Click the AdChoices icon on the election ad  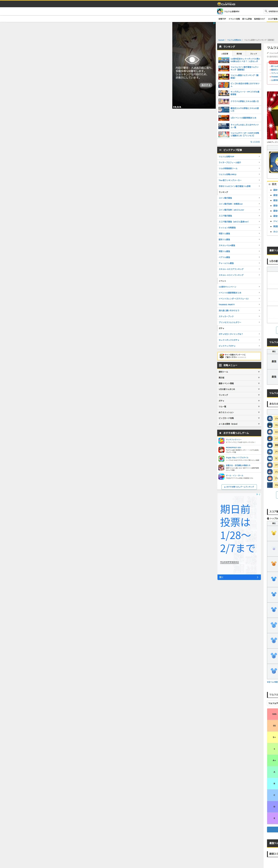[257, 494]
